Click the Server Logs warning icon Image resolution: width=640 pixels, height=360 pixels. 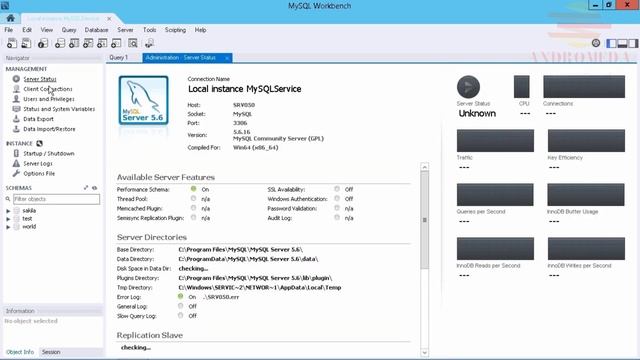click(x=16, y=163)
